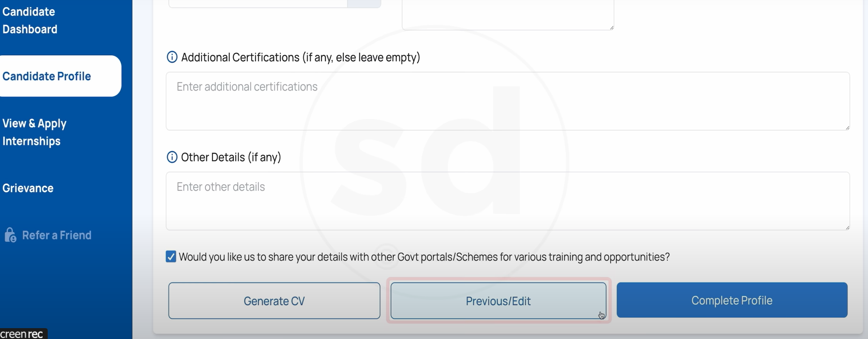This screenshot has height=339, width=868.
Task: Grab the Other Details textarea resize handle
Action: (847, 228)
